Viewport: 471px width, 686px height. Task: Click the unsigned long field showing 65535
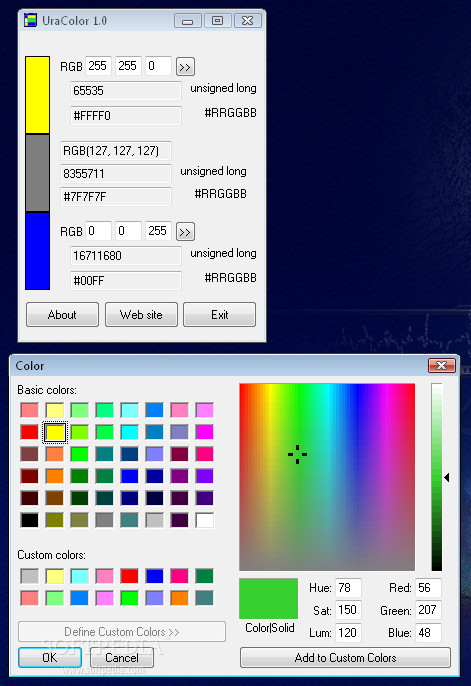126,91
